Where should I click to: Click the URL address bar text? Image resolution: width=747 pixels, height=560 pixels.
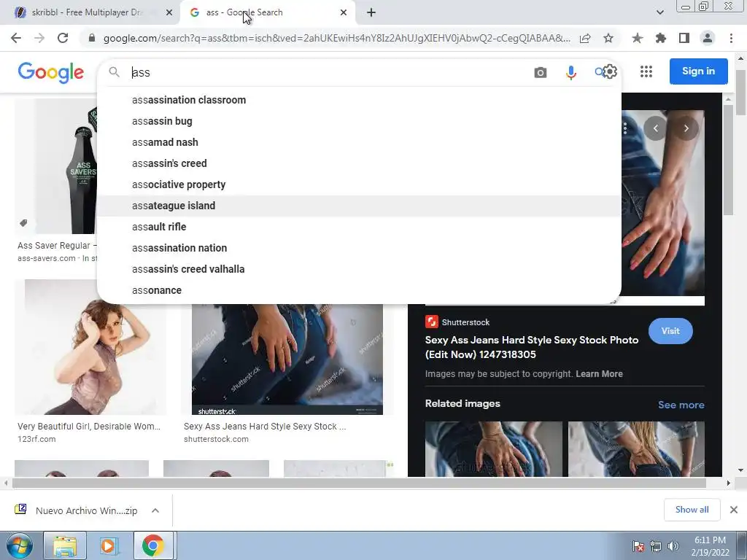tap(336, 38)
